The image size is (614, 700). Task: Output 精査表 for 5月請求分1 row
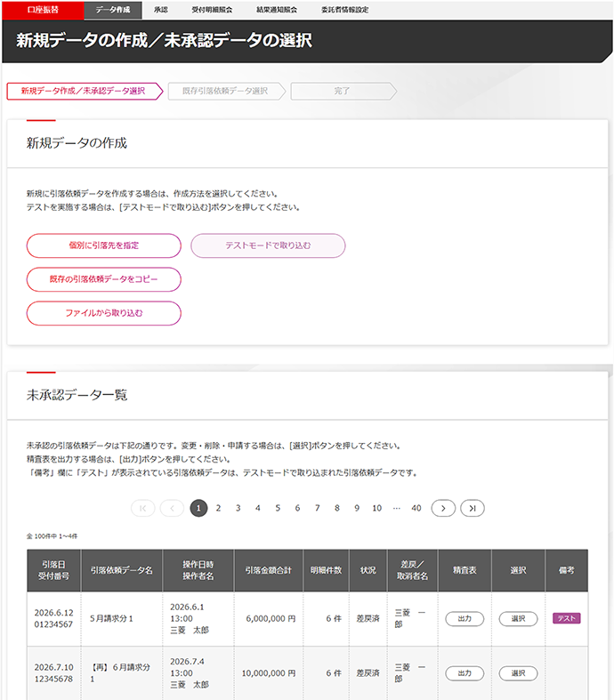click(x=465, y=618)
